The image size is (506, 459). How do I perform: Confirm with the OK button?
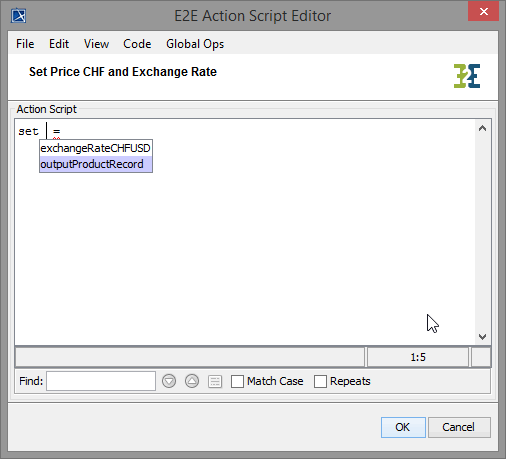coord(403,427)
